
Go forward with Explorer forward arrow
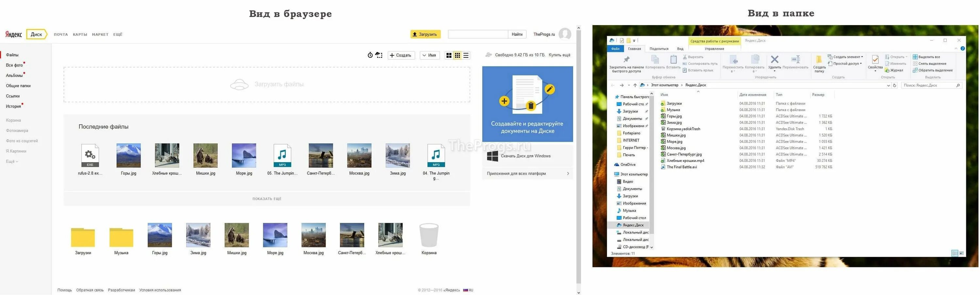point(622,85)
